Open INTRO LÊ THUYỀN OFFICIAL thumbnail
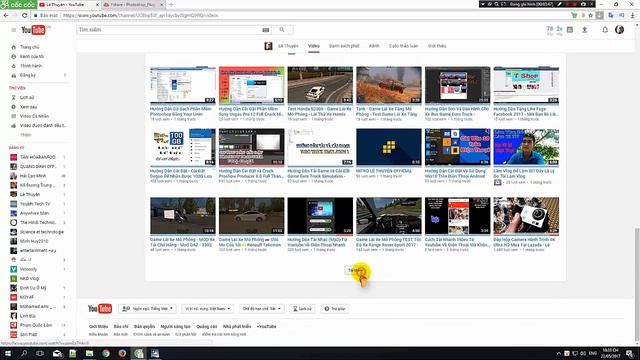This screenshot has height=360, width=640. (389, 147)
